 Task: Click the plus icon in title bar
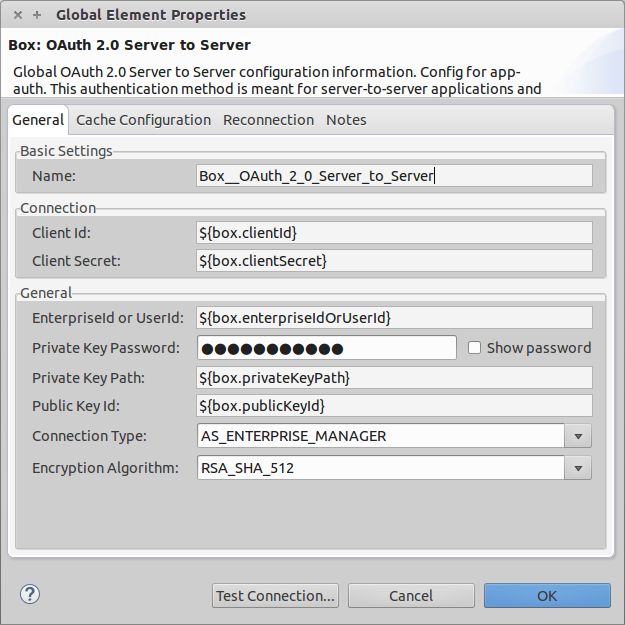[37, 15]
